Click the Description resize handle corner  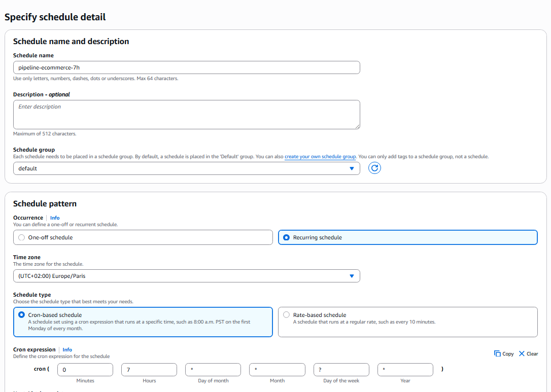click(357, 126)
